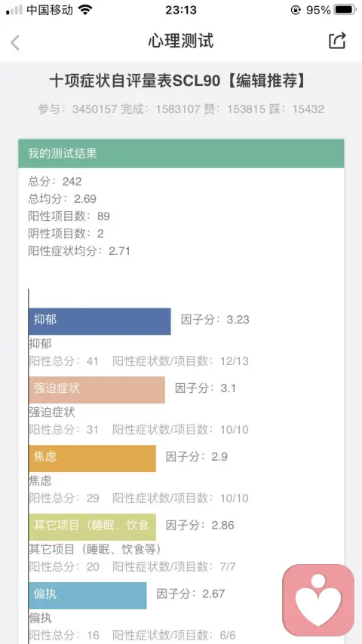
Task: Tap the 心理测试 page title
Action: click(x=181, y=41)
